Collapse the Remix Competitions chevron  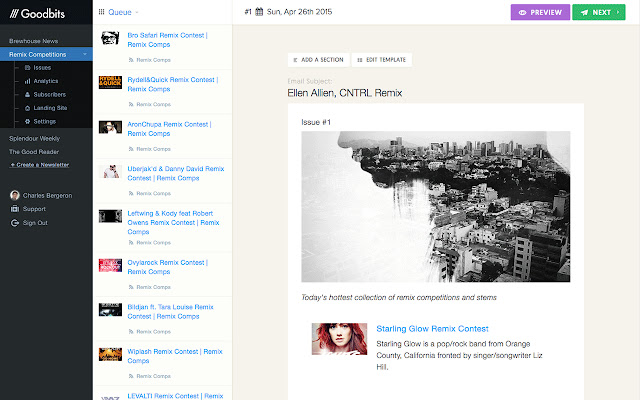(85, 54)
